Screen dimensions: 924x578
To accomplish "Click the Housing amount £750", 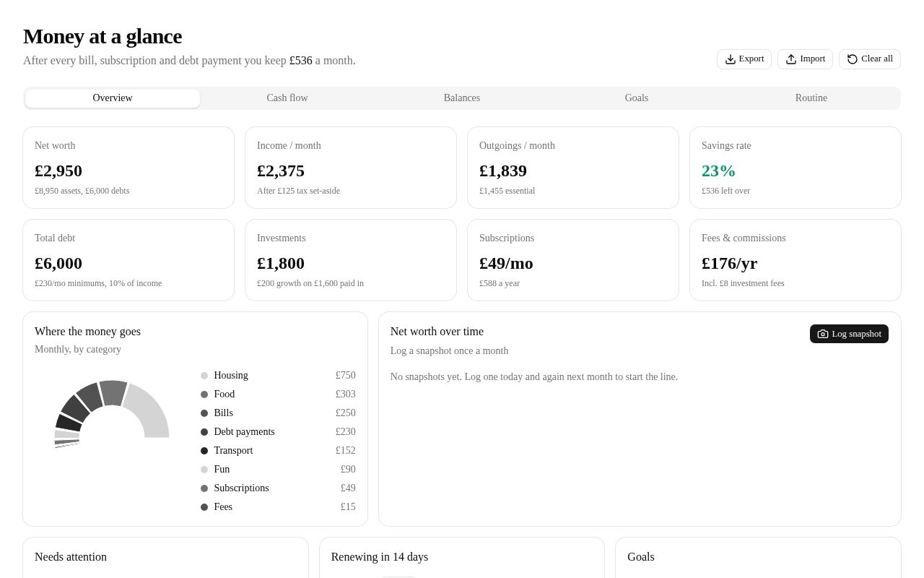I will (x=346, y=376).
